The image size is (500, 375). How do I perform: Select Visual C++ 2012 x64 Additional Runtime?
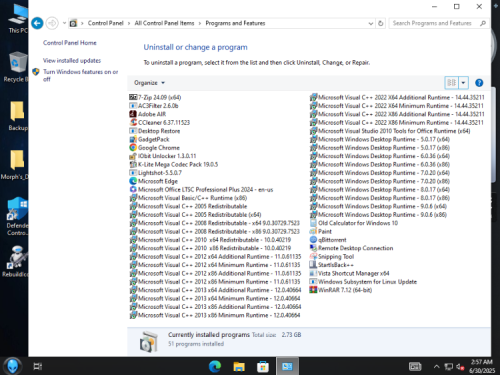(x=215, y=256)
